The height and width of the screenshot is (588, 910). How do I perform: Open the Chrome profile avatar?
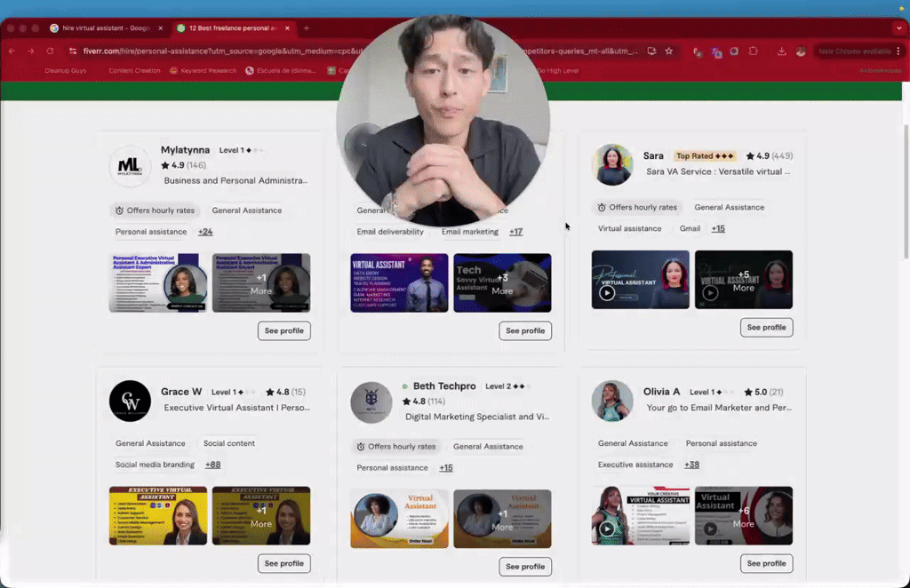801,51
